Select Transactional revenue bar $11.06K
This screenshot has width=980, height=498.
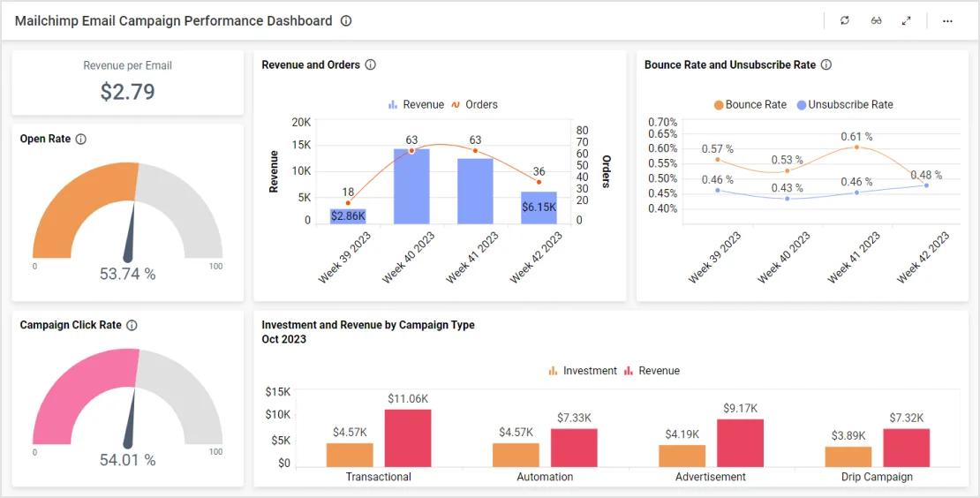408,438
